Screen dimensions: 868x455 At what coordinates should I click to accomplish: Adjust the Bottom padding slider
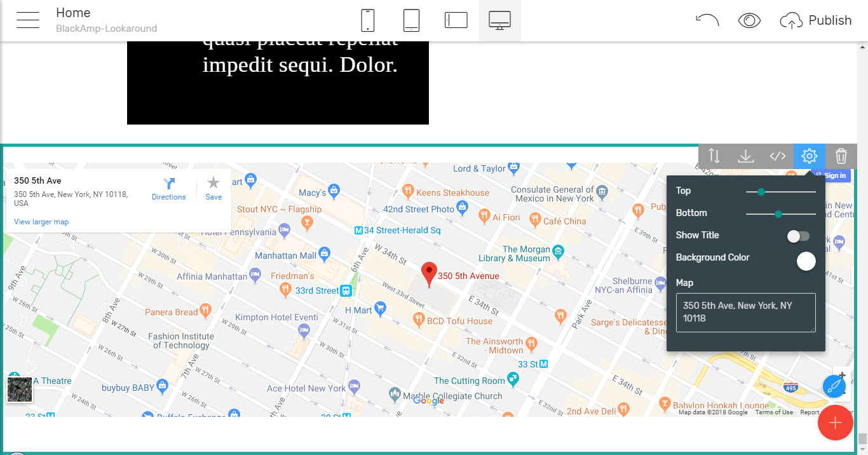(x=778, y=214)
